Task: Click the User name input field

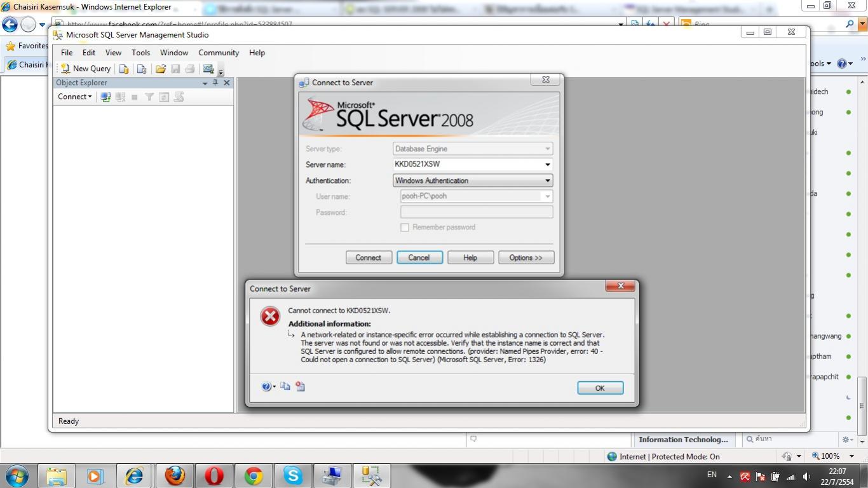Action: click(473, 196)
